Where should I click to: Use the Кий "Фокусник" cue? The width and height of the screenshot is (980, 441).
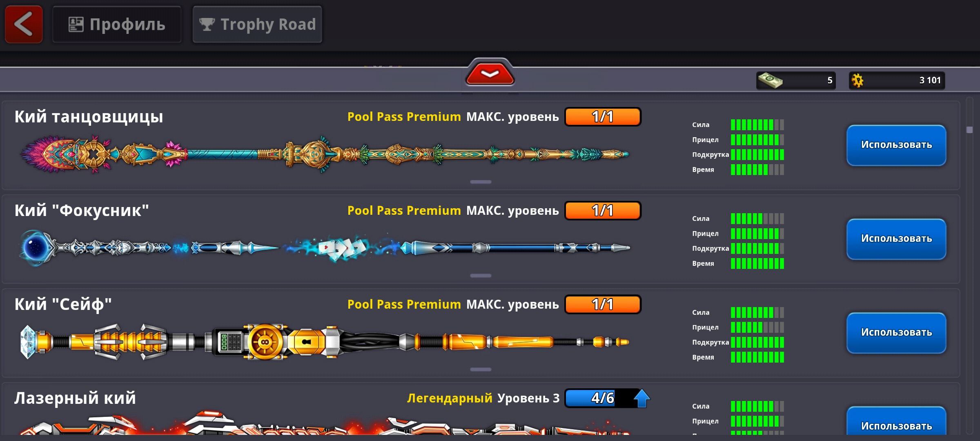click(896, 239)
